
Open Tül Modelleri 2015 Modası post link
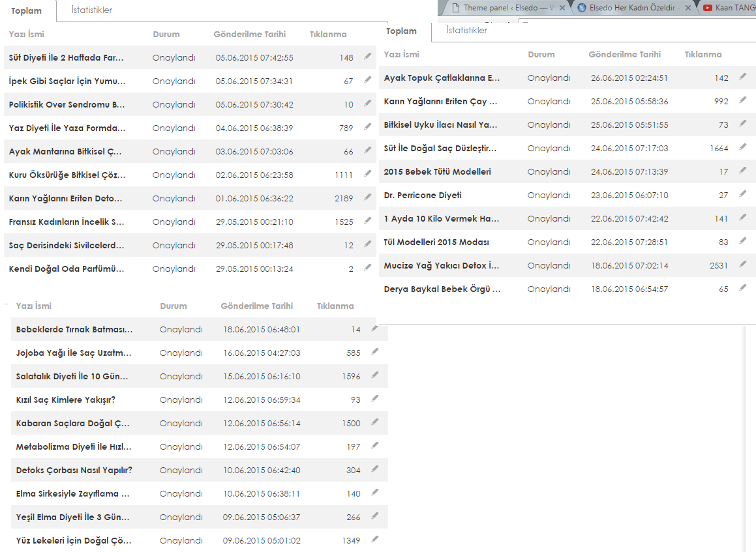click(x=436, y=242)
